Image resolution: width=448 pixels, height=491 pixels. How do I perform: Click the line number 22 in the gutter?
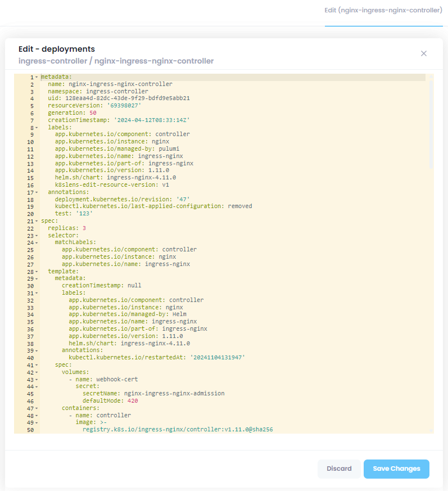(x=30, y=228)
